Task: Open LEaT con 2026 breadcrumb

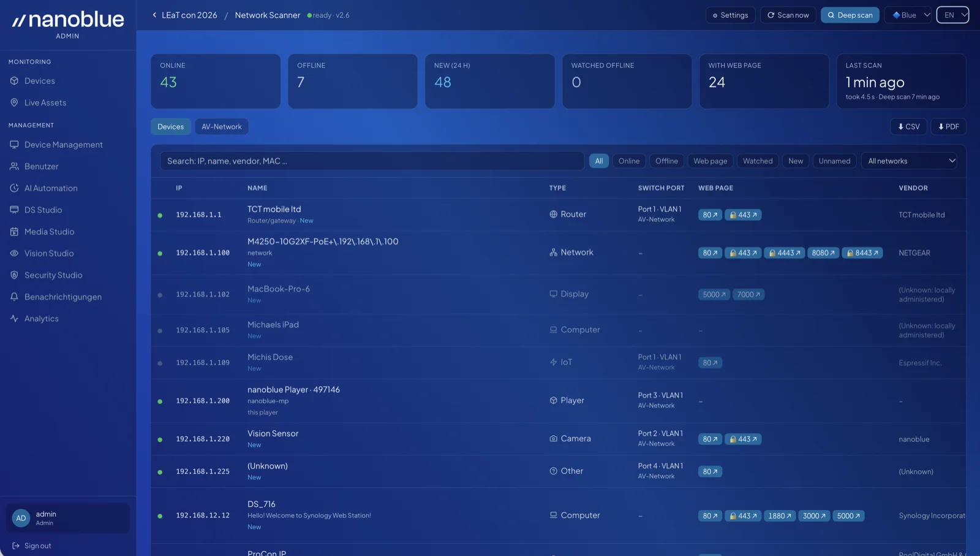Action: [189, 15]
